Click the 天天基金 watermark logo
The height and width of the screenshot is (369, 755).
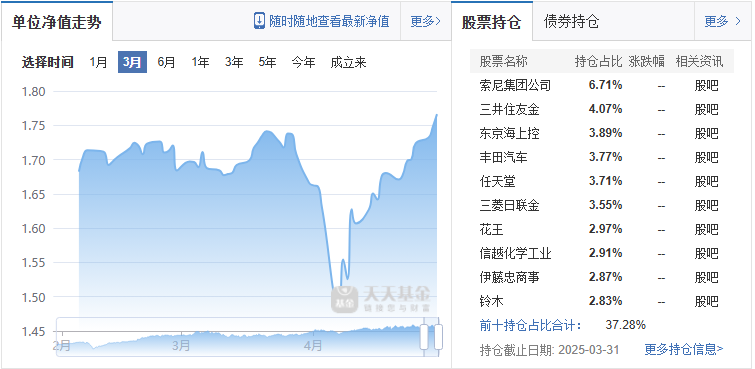click(x=381, y=299)
